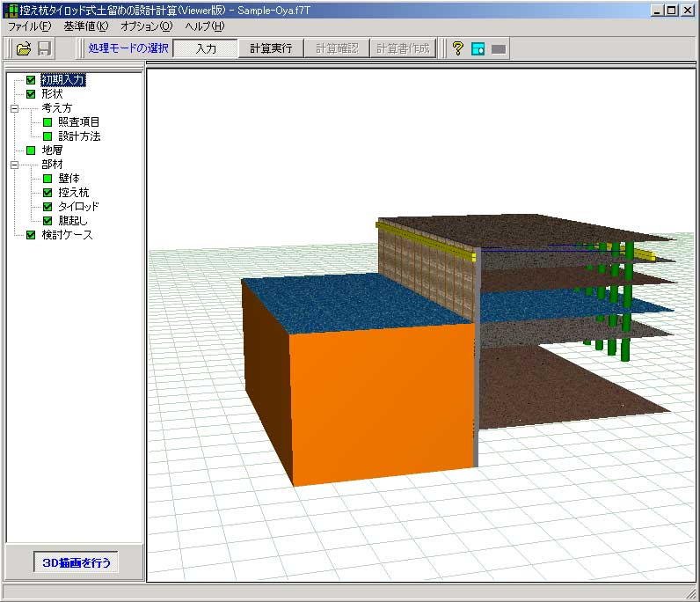This screenshot has height=602, width=700.
Task: Click the cyan window layout icon
Action: [478, 48]
